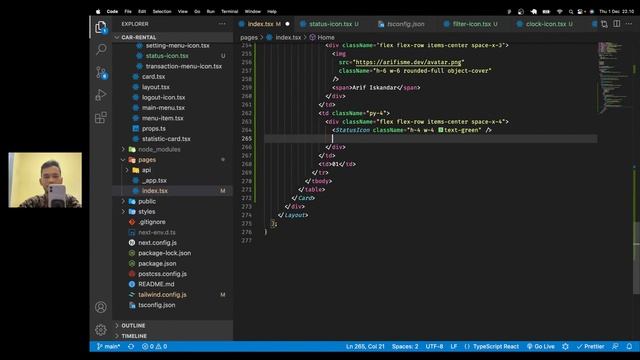Viewport: 640px width, 360px height.
Task: Click the text-green color swatch in code
Action: pos(441,130)
